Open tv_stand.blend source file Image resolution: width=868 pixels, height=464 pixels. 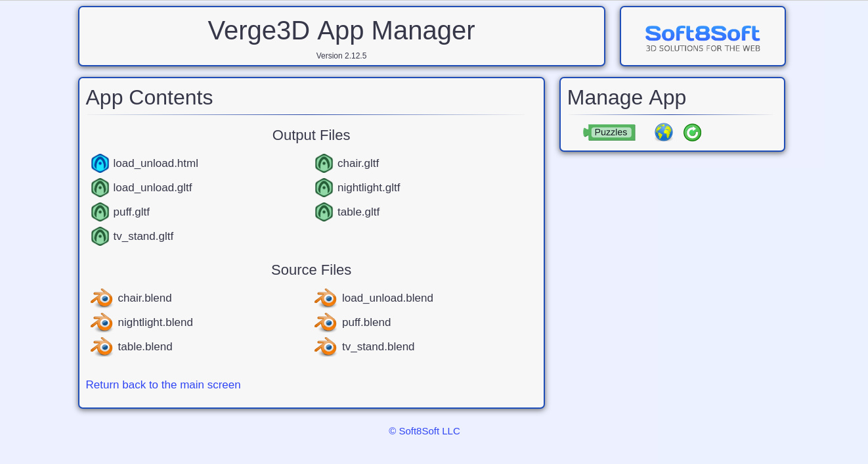click(x=378, y=346)
